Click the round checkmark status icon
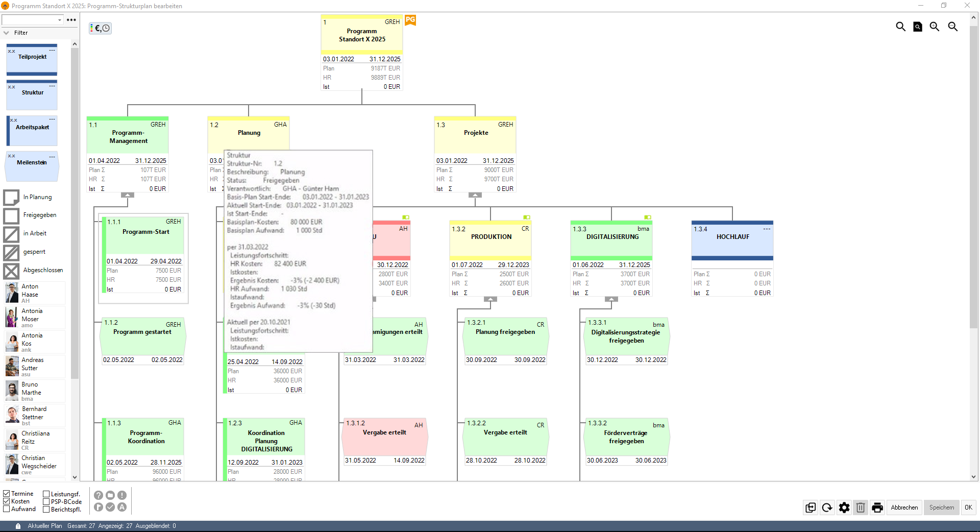 pyautogui.click(x=110, y=507)
